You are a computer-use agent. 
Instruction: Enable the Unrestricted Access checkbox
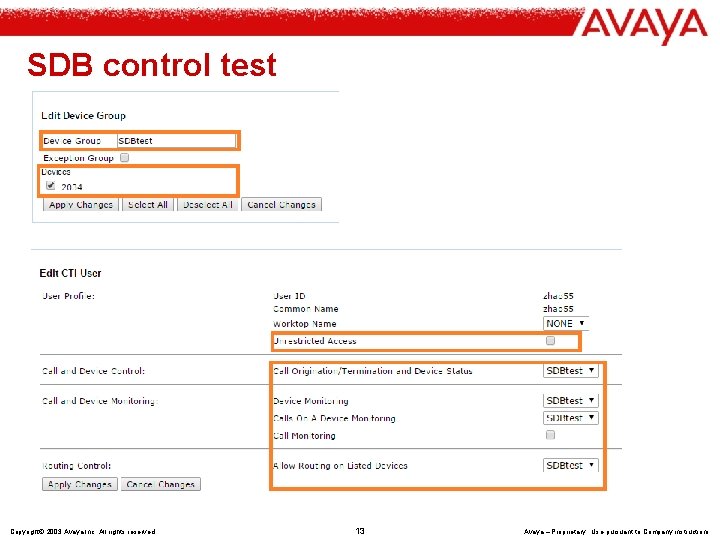pyautogui.click(x=550, y=341)
